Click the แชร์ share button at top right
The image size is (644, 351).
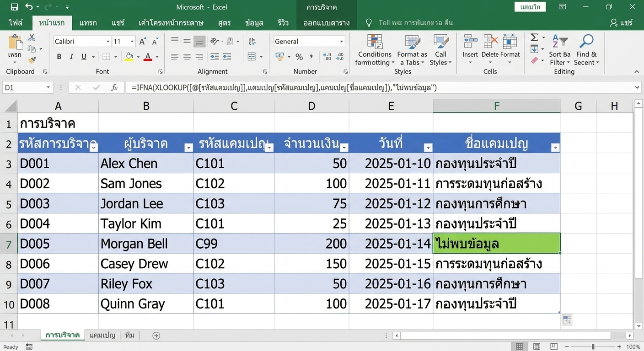pyautogui.click(x=621, y=22)
